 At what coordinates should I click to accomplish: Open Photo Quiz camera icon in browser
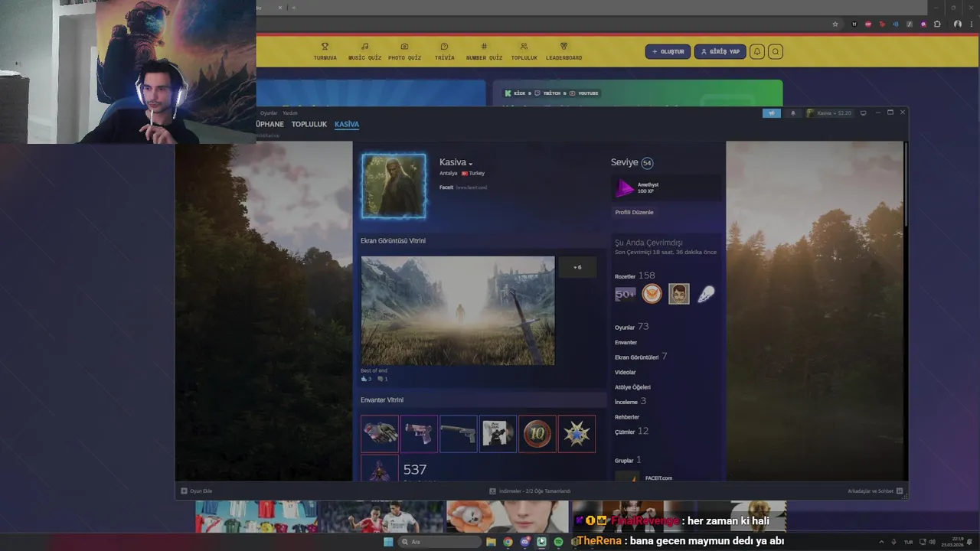coord(404,47)
